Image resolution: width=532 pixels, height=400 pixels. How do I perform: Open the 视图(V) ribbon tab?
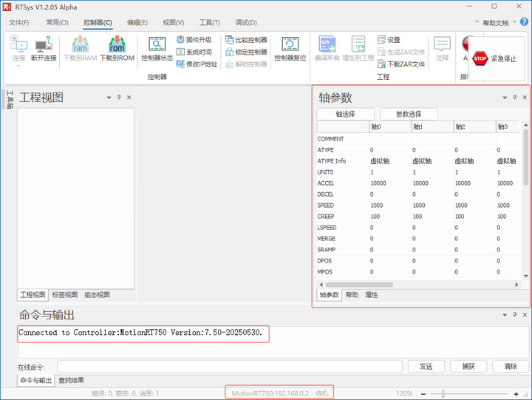click(174, 23)
